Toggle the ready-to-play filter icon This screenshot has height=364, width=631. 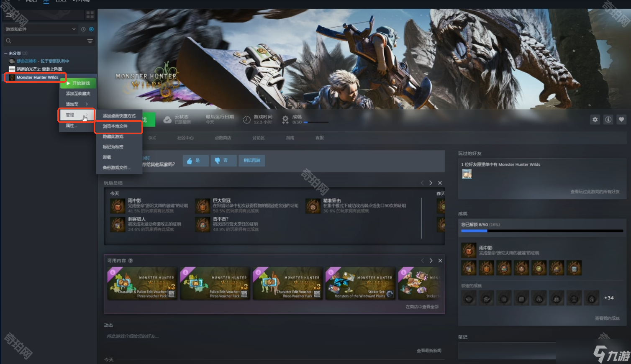(x=91, y=29)
